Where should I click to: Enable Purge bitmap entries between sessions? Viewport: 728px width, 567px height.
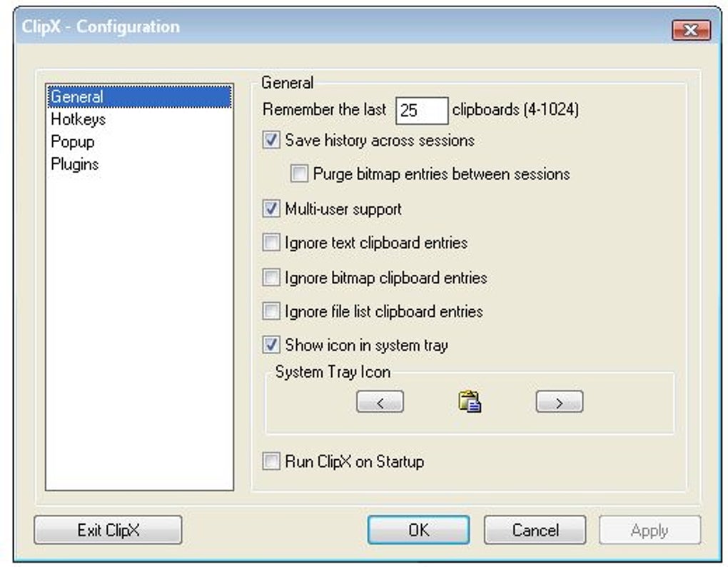tap(299, 174)
